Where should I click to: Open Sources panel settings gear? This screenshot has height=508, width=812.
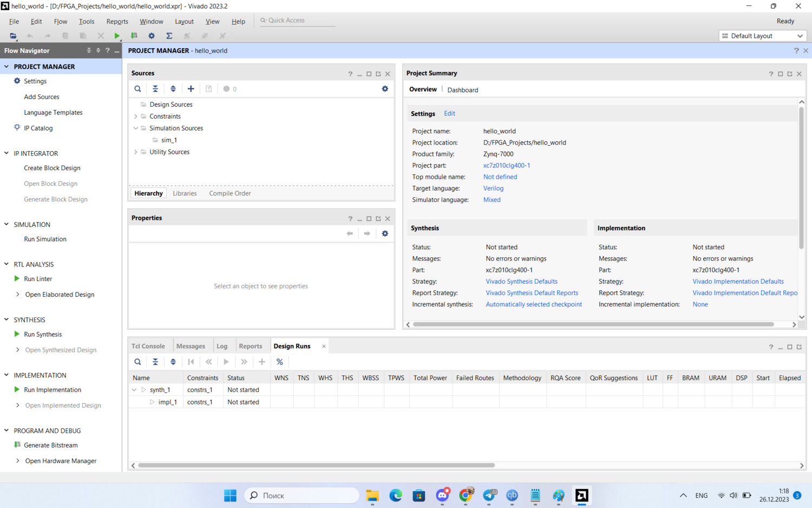click(x=385, y=89)
